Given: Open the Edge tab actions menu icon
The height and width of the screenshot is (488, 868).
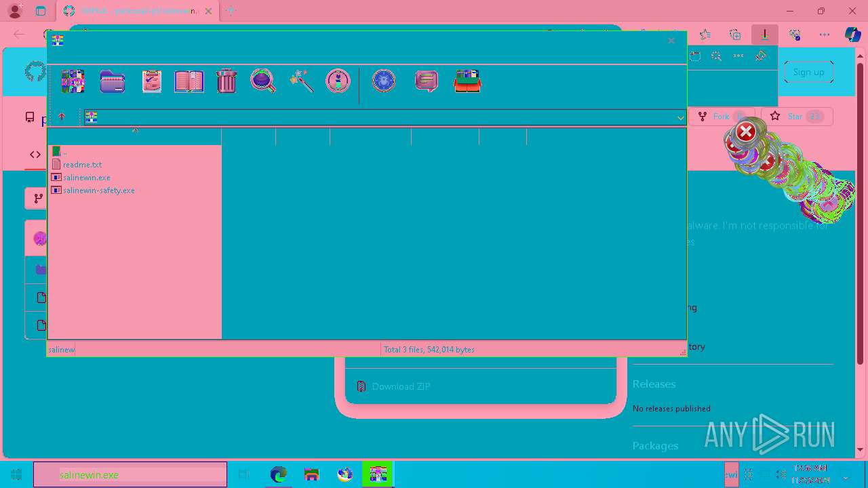Looking at the screenshot, I should click(41, 11).
